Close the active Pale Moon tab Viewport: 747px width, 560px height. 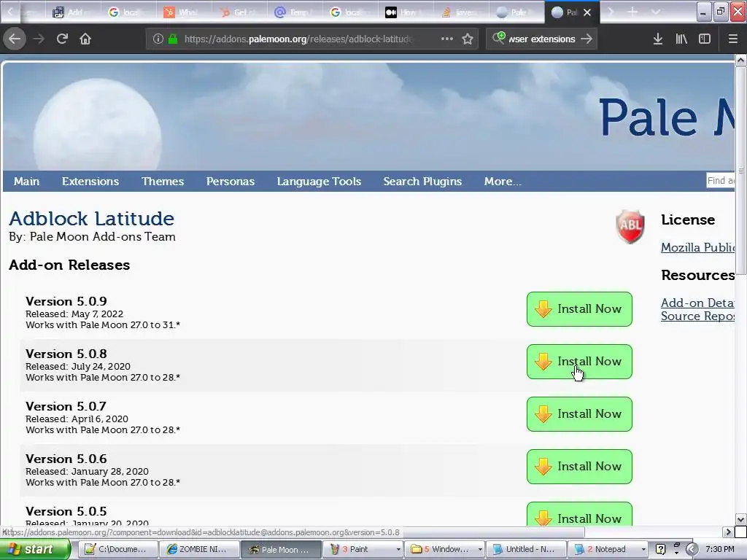[x=587, y=12]
